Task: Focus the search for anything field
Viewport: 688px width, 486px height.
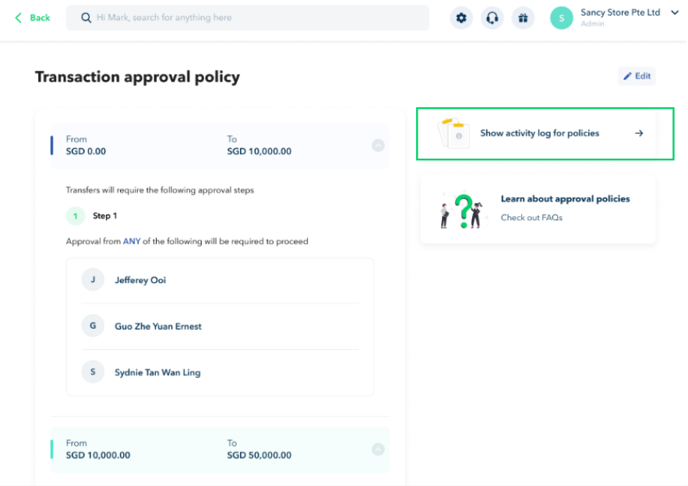Action: tap(247, 18)
